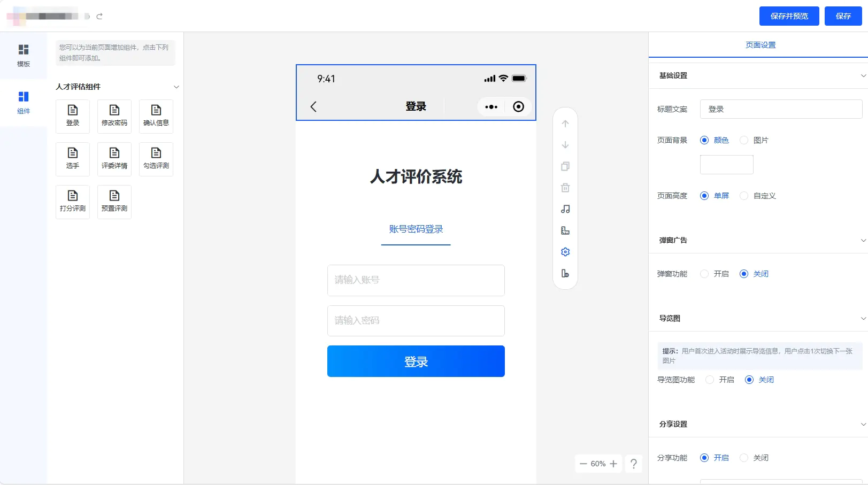
Task: Add the 打分评测 component
Action: click(x=73, y=202)
